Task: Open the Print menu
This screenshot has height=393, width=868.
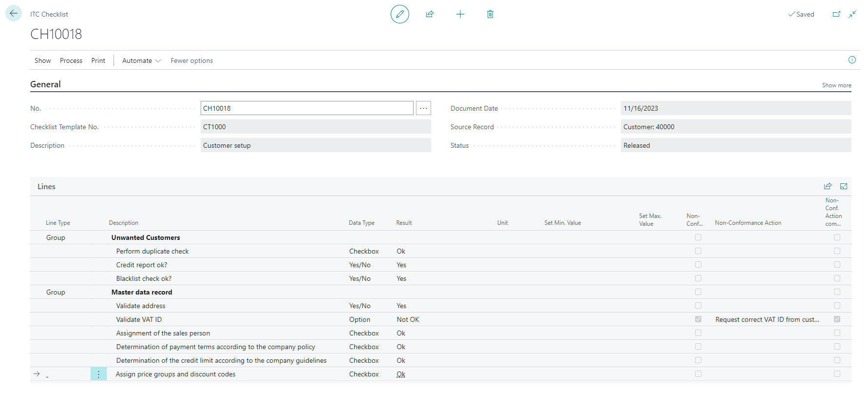Action: pyautogui.click(x=98, y=60)
